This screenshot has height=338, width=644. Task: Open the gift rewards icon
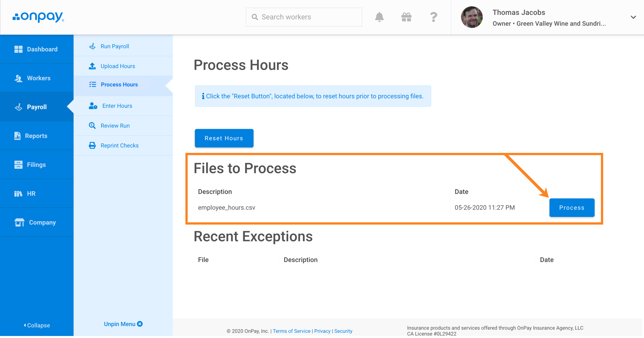pos(406,17)
